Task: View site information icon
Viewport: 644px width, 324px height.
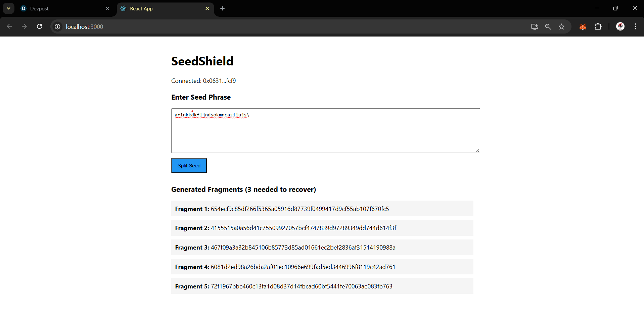Action: coord(58,26)
